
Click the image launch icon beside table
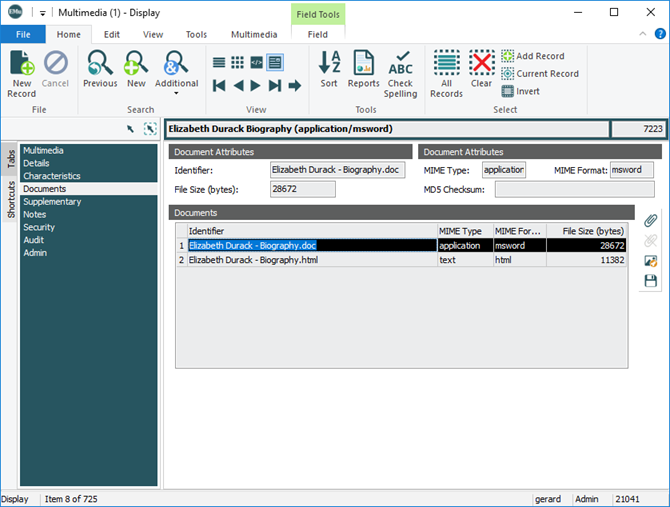pos(650,261)
